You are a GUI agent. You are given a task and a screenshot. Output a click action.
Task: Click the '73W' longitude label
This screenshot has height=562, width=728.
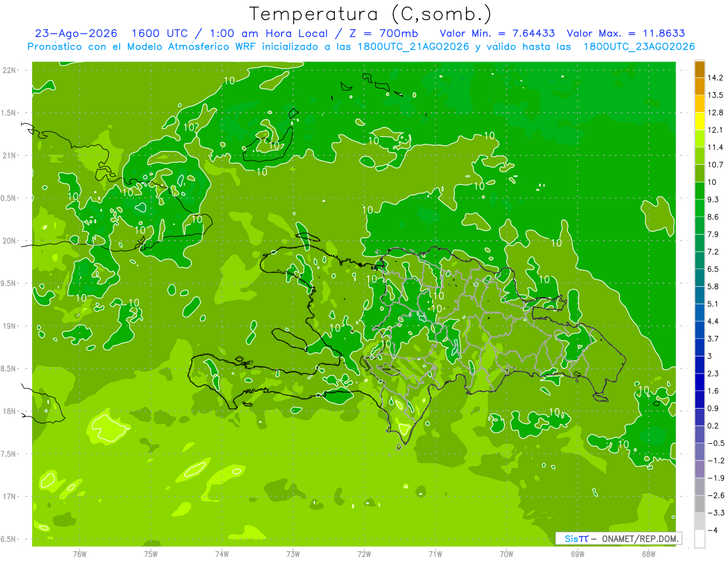293,554
